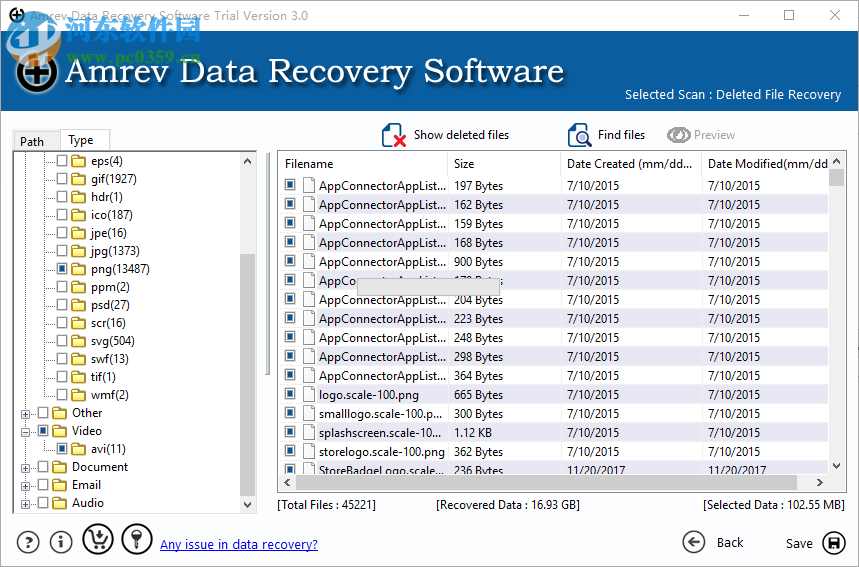Click the file list horizontal scrollbar thumb

tap(547, 483)
